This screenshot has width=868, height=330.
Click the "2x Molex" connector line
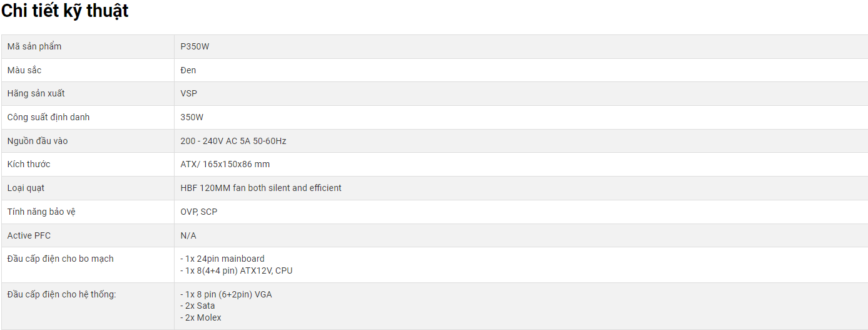tap(202, 317)
